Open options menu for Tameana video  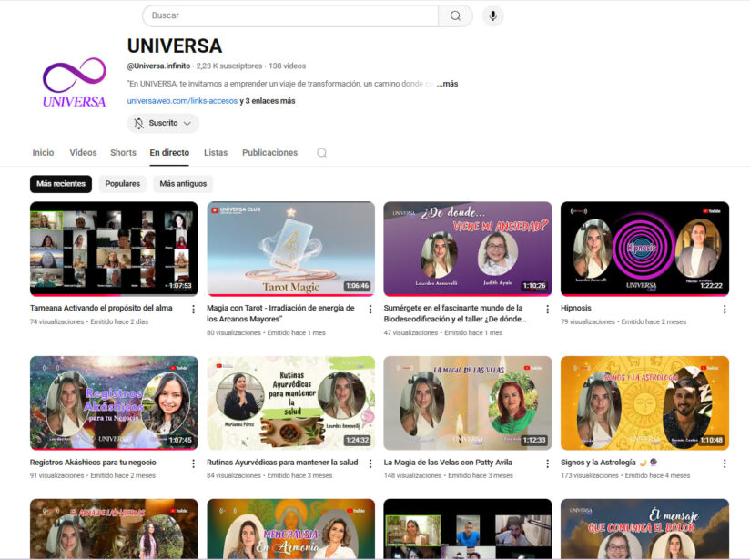pyautogui.click(x=193, y=310)
